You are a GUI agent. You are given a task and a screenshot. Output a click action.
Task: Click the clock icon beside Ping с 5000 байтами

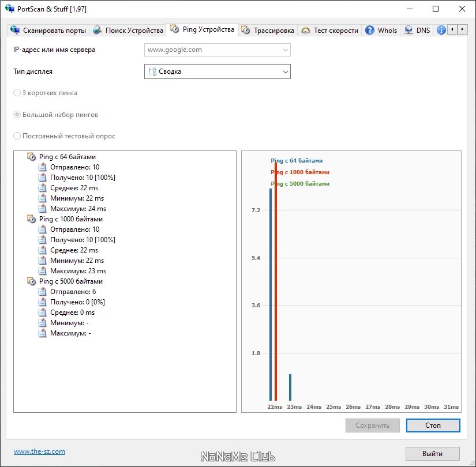pyautogui.click(x=32, y=281)
